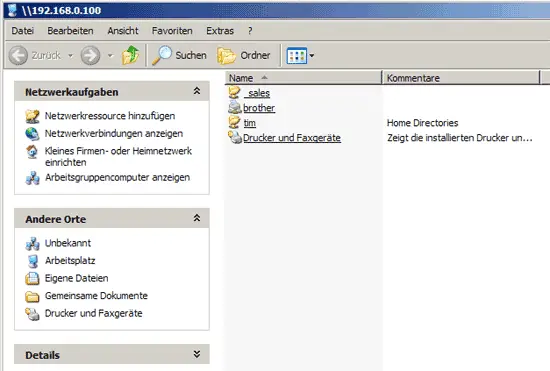This screenshot has width=550, height=371.
Task: Click the Zurück back arrow icon
Action: [x=18, y=55]
